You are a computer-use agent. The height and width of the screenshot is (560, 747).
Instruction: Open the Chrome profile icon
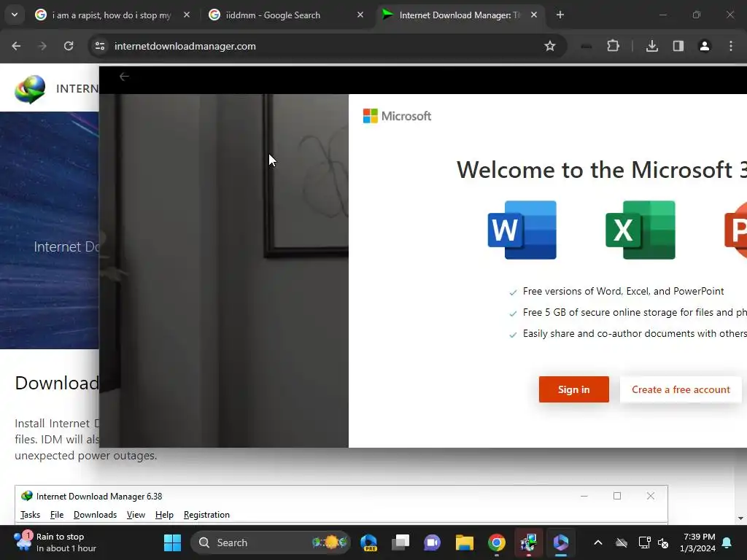click(x=705, y=46)
